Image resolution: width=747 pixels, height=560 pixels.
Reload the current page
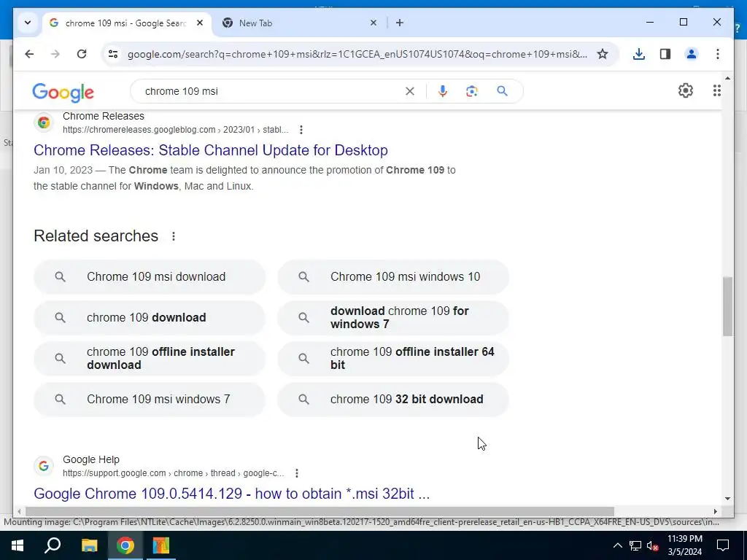click(82, 54)
